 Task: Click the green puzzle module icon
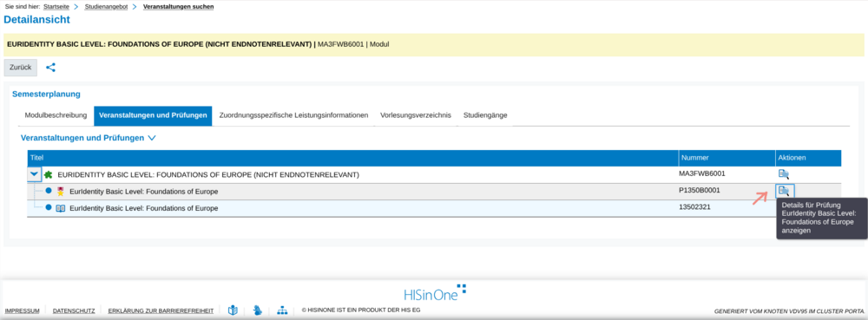coord(48,174)
